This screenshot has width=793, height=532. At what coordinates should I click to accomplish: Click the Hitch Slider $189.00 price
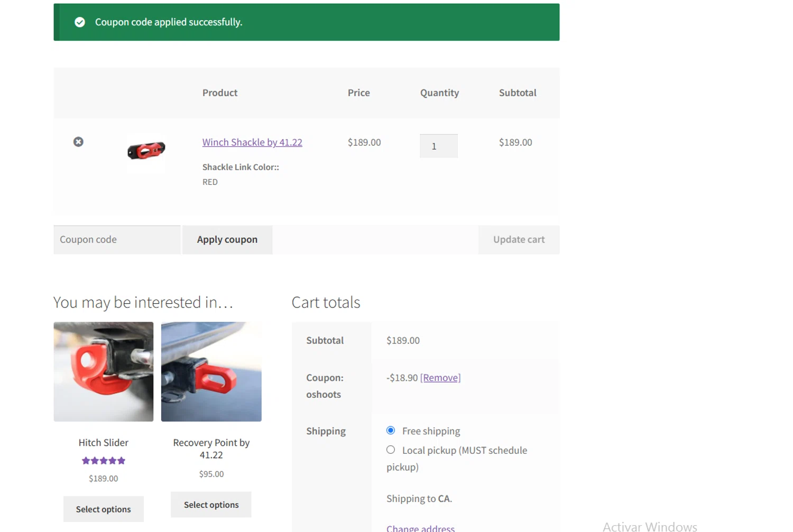(x=104, y=479)
